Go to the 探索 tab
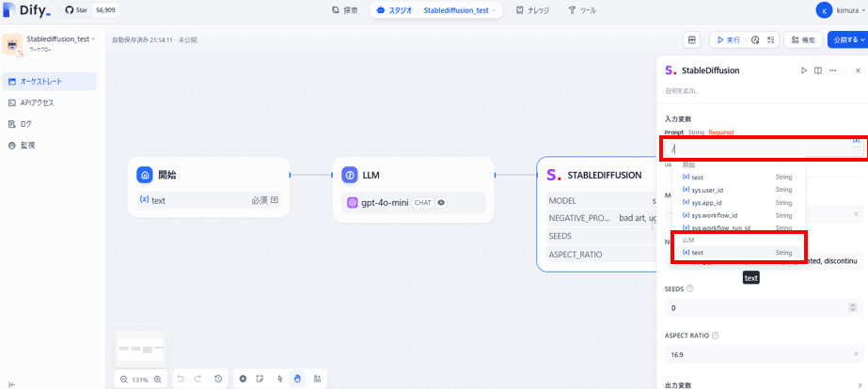This screenshot has height=389, width=868. pyautogui.click(x=344, y=10)
